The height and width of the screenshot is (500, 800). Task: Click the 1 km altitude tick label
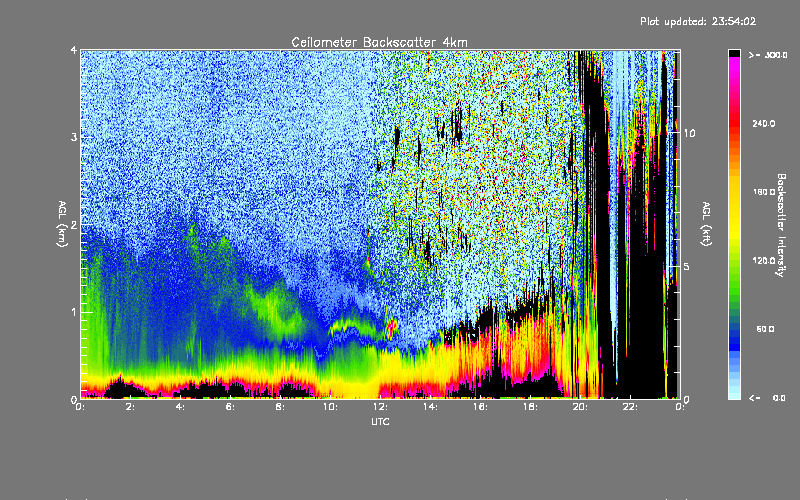pos(74,312)
